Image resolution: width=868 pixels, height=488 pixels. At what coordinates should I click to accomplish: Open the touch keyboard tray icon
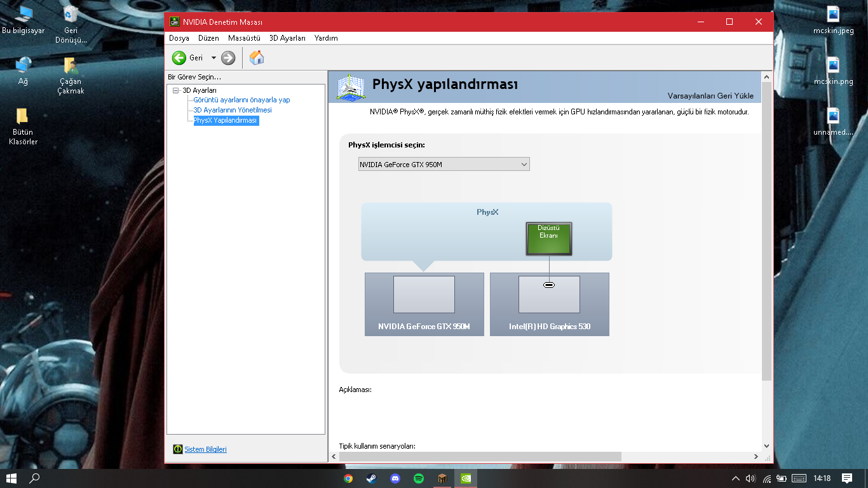coord(799,478)
